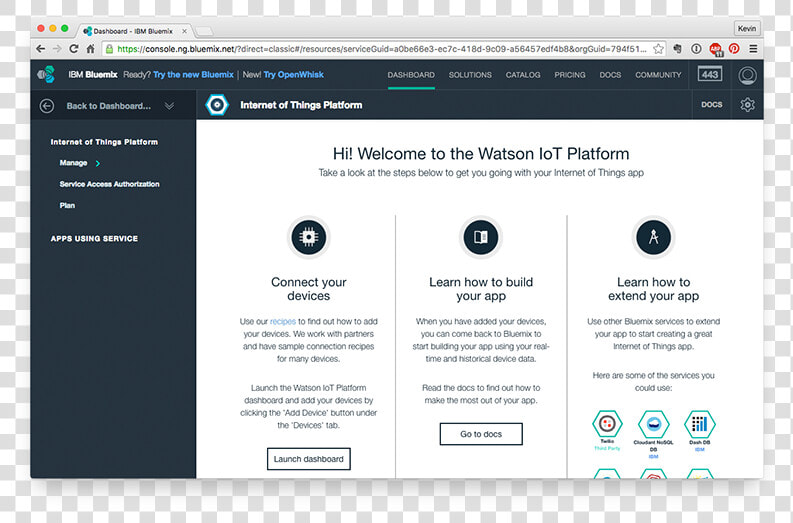Open the SOLUTIONS nav tab
The width and height of the screenshot is (793, 523).
(x=470, y=75)
